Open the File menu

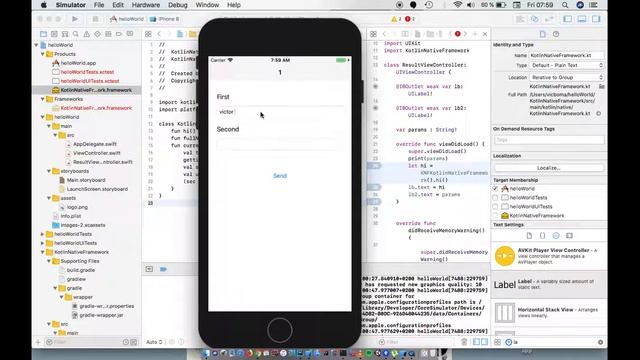pos(99,5)
